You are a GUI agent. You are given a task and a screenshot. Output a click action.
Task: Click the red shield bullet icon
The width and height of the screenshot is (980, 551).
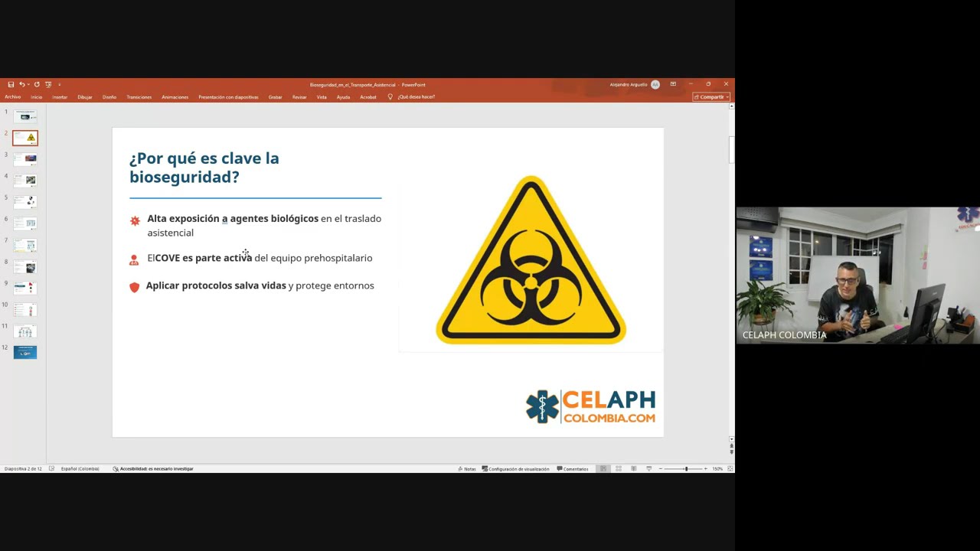(135, 287)
